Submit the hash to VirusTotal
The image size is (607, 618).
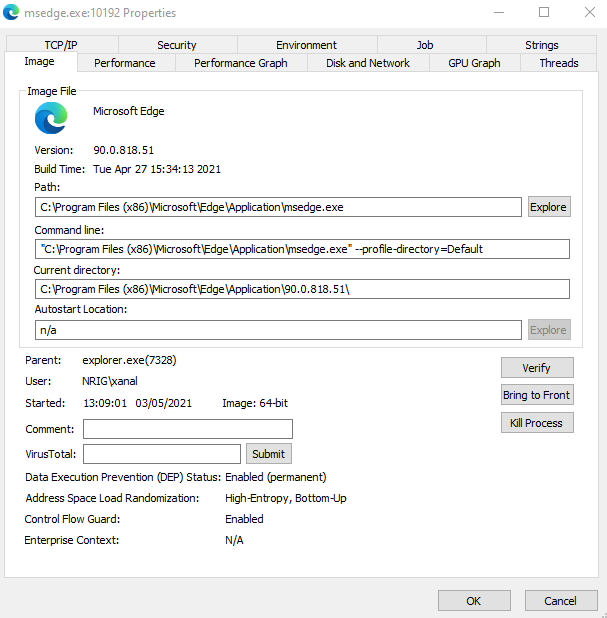tap(269, 454)
